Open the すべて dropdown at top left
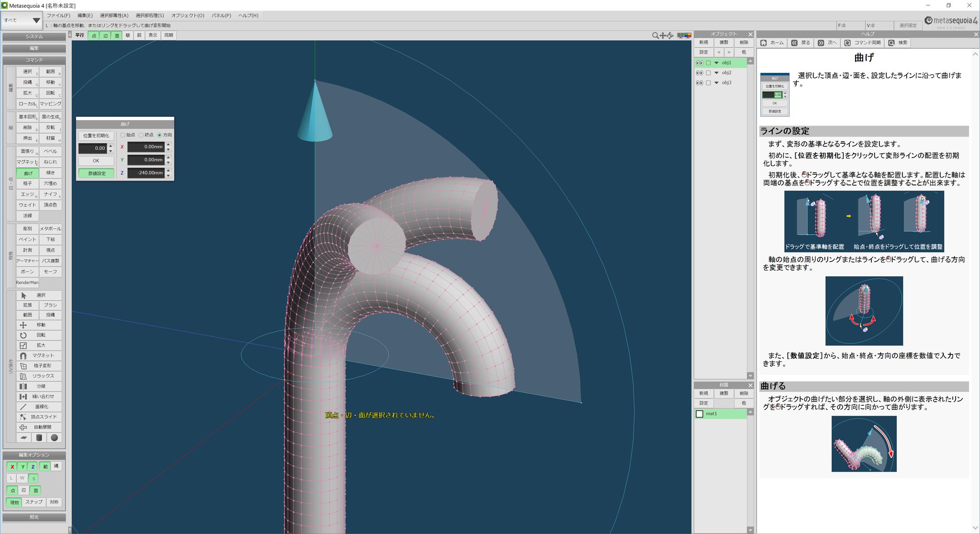 22,20
